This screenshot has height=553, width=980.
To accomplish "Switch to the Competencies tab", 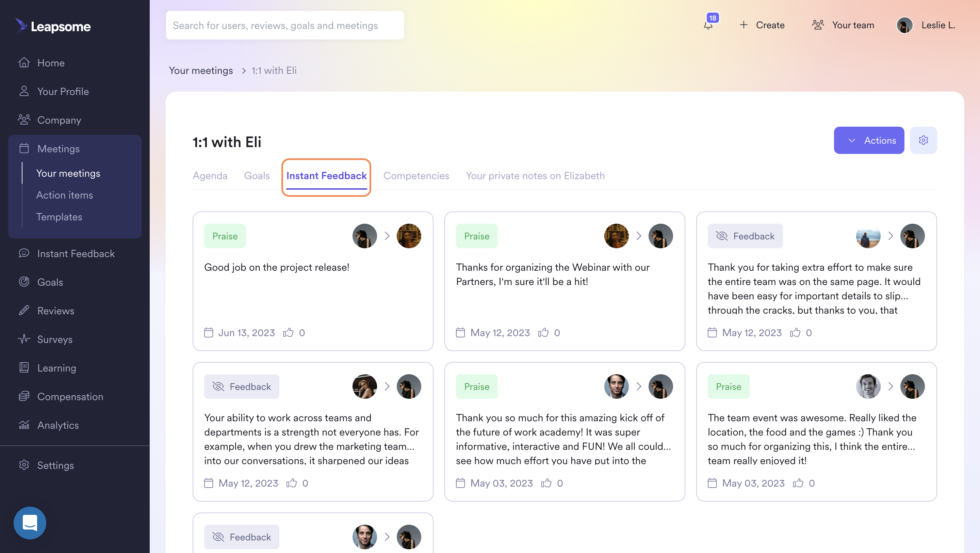I will (x=416, y=175).
